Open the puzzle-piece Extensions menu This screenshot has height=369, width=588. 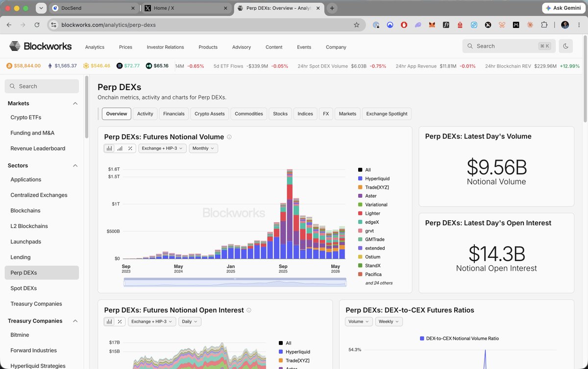click(544, 25)
